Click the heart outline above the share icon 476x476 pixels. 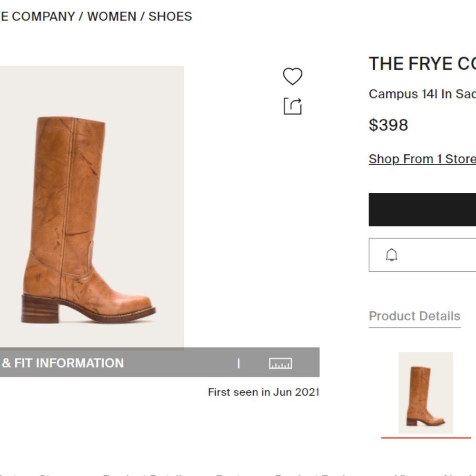tap(292, 75)
